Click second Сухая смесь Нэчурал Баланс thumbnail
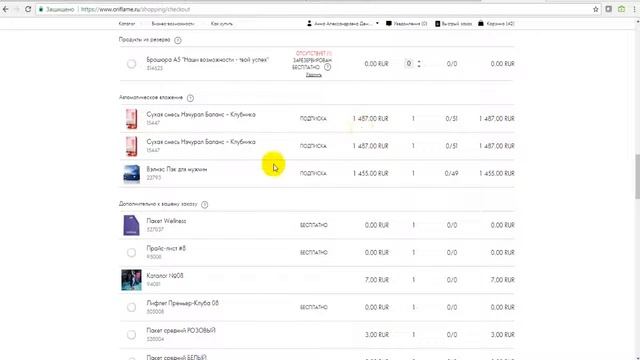640x360 pixels. coord(131,146)
